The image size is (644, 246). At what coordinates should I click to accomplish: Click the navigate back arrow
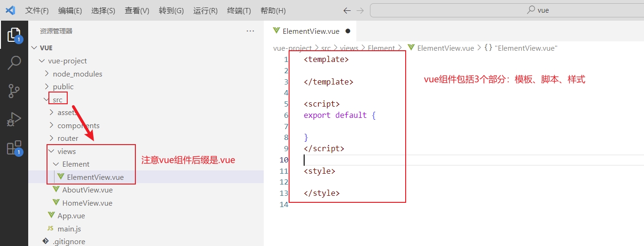pos(347,10)
